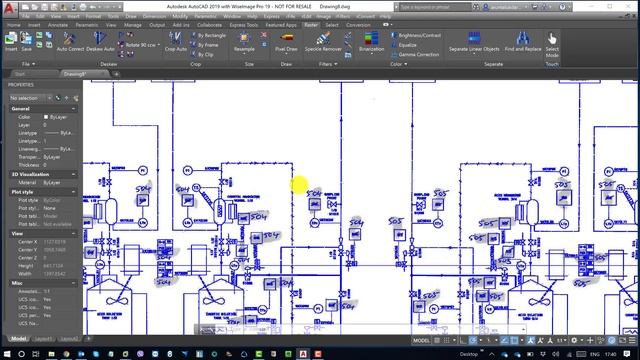Switch to the Layout1 tab
Screen dimensions: 640x360
(43, 339)
